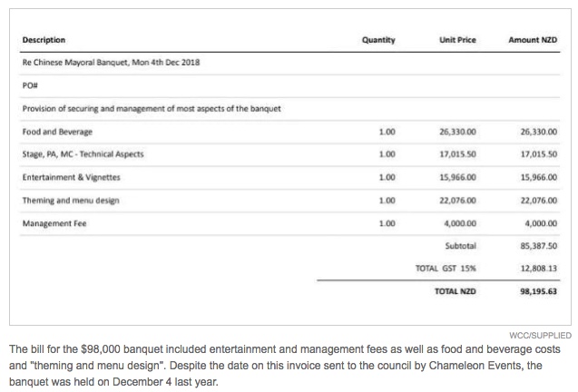Select the Amount NZD column header

pyautogui.click(x=531, y=40)
